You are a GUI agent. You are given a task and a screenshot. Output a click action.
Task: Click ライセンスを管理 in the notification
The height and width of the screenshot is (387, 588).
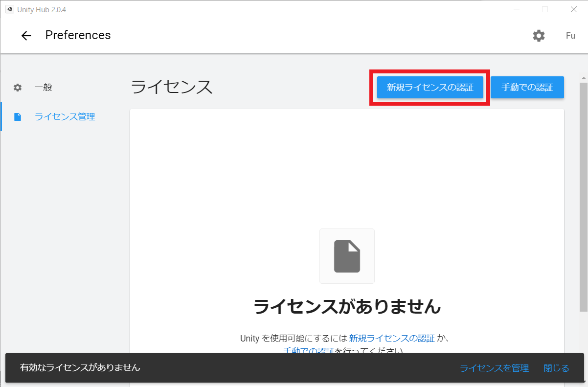point(494,368)
